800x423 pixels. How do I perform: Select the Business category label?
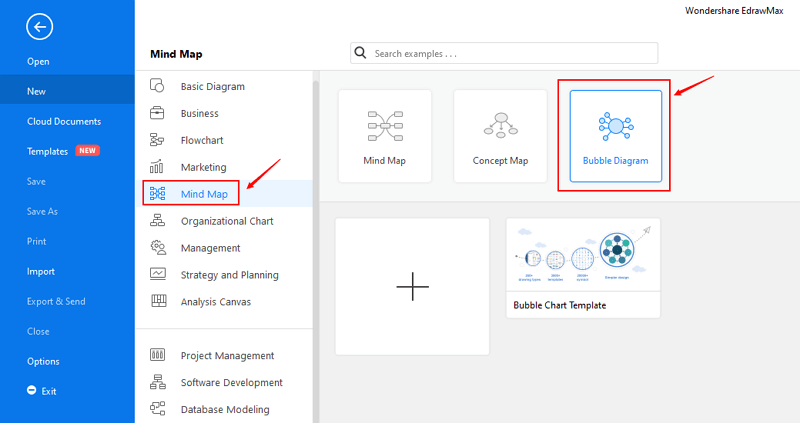click(x=199, y=113)
